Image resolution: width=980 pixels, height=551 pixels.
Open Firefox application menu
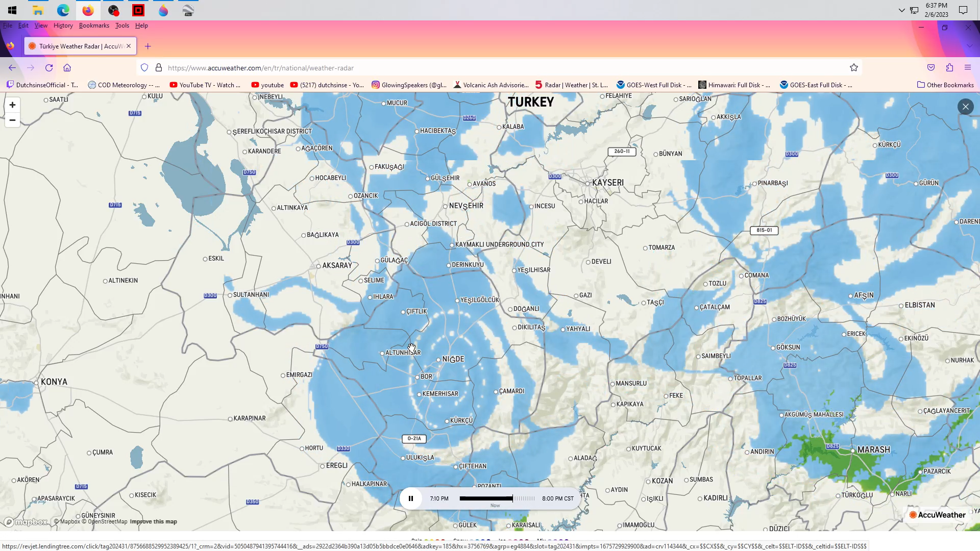pyautogui.click(x=968, y=68)
